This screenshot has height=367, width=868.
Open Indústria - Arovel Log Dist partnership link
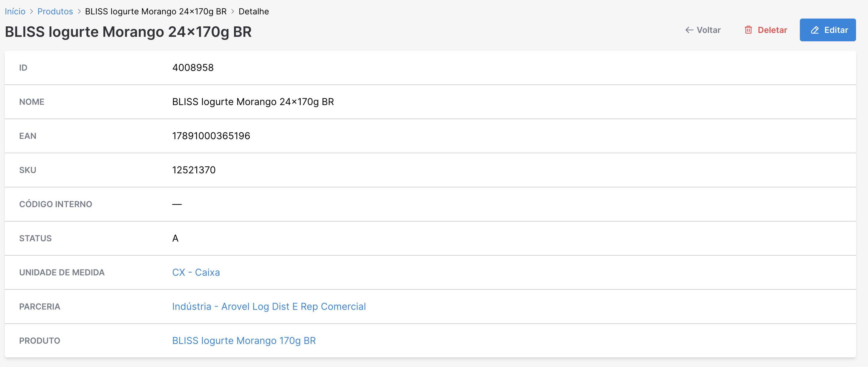[268, 306]
